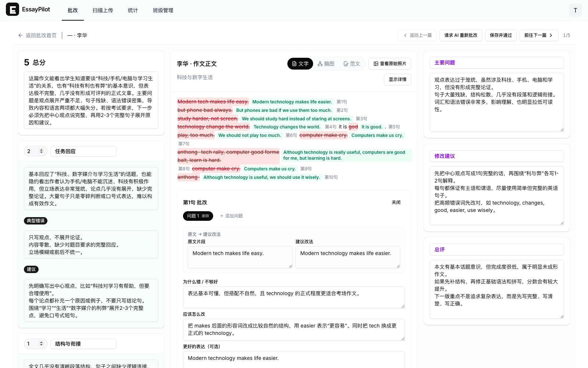The width and height of the screenshot is (588, 368).
Task: Switch to the 范文 sample essay view
Action: pyautogui.click(x=352, y=63)
